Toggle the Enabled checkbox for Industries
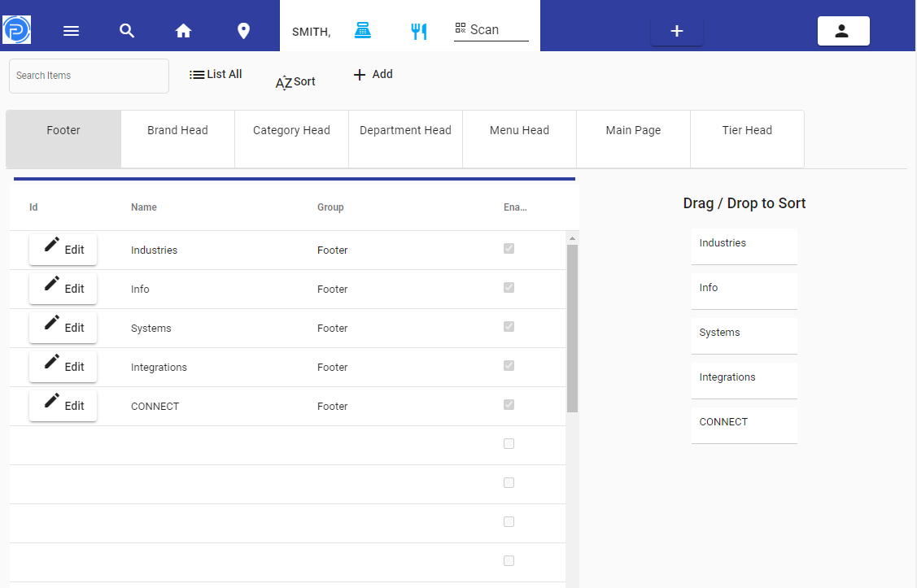This screenshot has height=588, width=917. 509,248
